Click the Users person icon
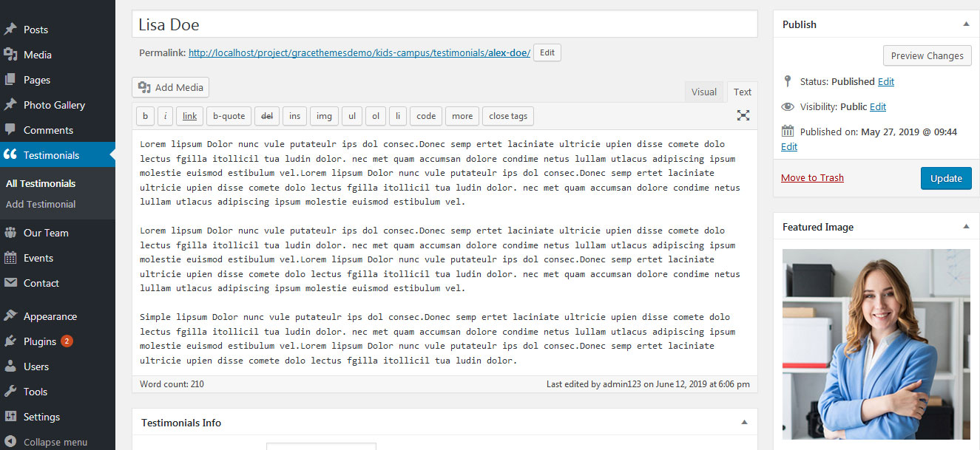 [x=10, y=367]
